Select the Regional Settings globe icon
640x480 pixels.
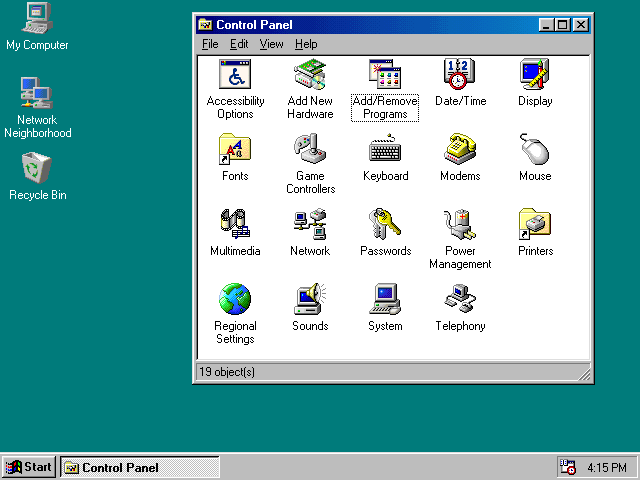click(x=235, y=299)
